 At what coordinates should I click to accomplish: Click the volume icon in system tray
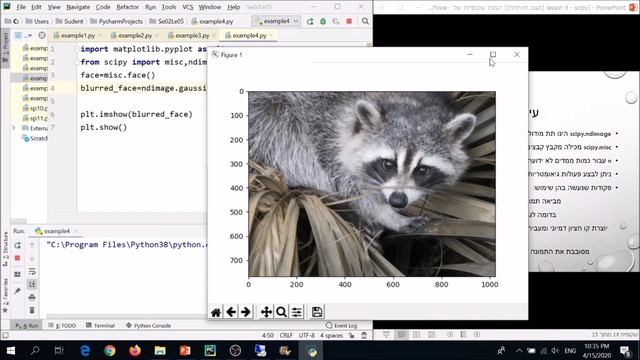click(555, 351)
